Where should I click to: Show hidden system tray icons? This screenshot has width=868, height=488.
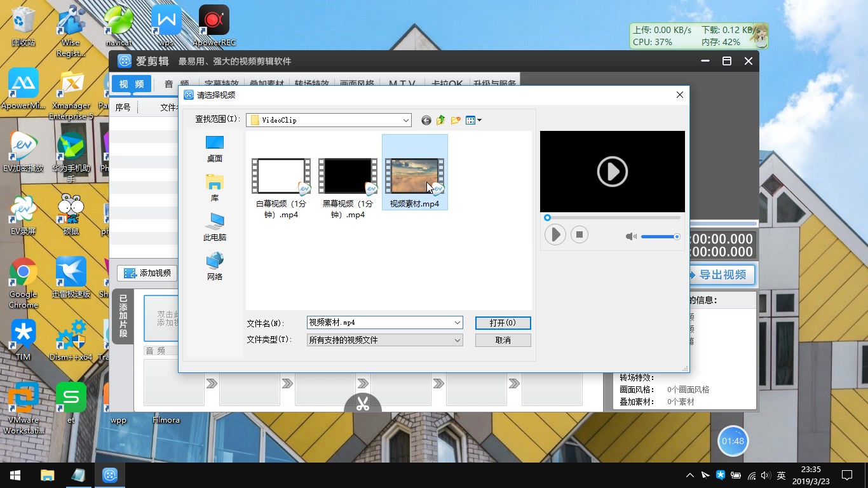[x=690, y=475]
